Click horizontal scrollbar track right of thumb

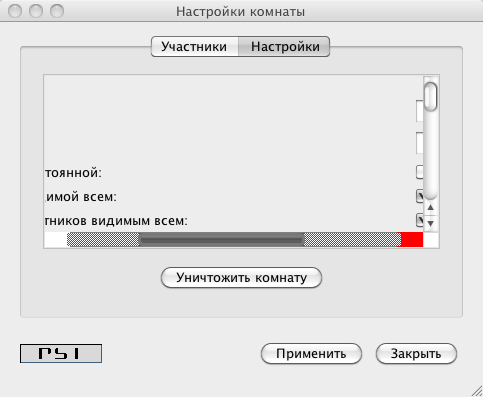(352, 240)
